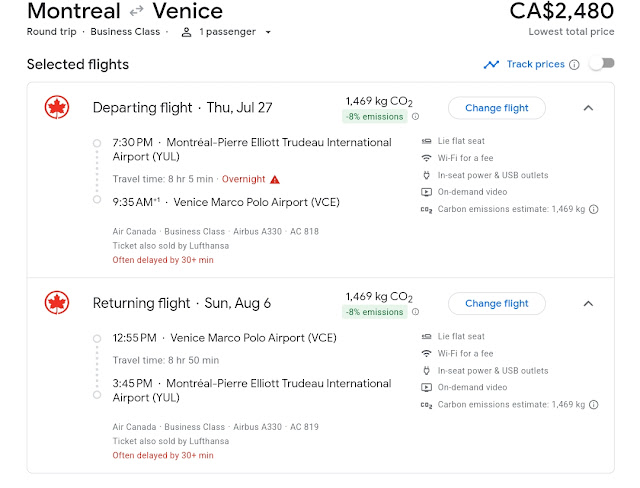
Task: Change the departing flight
Action: pyautogui.click(x=496, y=108)
